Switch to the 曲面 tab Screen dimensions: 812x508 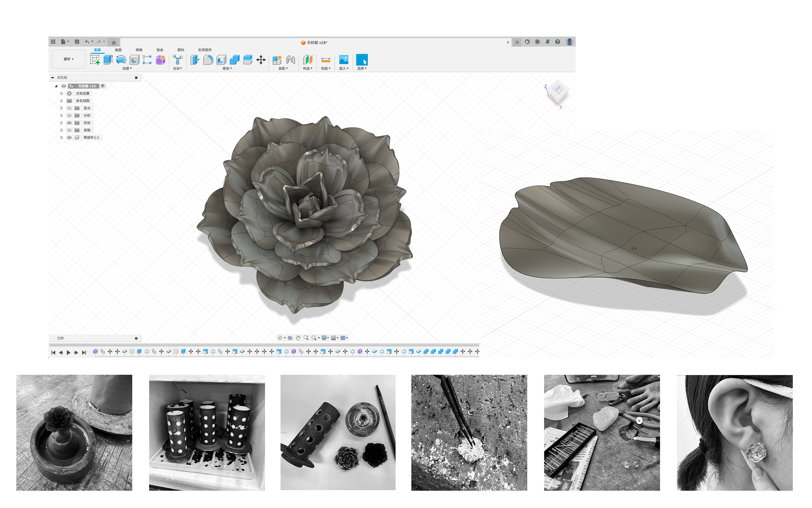coord(118,50)
